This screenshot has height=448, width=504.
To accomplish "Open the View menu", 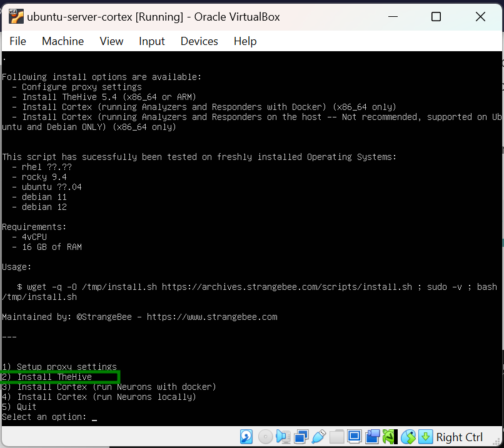I will [x=111, y=41].
